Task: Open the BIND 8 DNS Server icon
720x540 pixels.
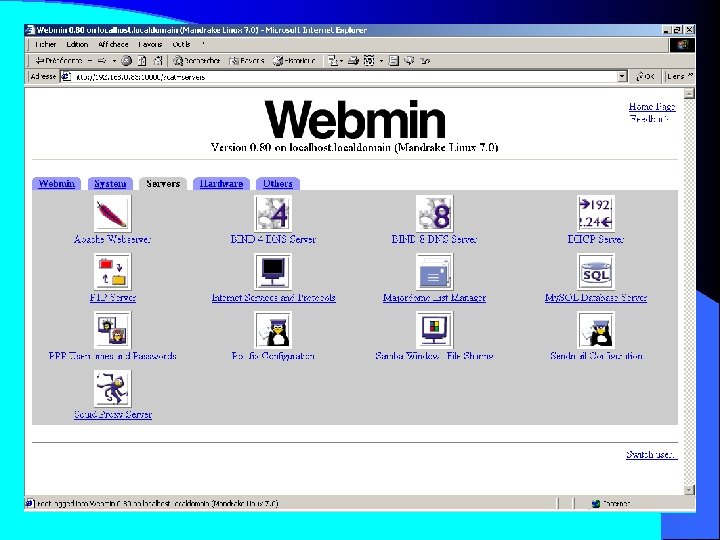Action: pos(434,214)
